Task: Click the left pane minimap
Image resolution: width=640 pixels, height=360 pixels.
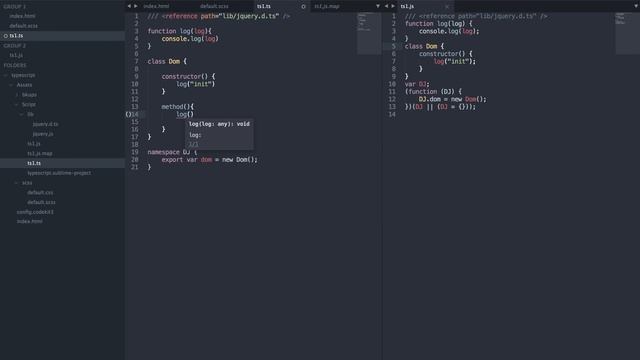Action: click(x=369, y=33)
